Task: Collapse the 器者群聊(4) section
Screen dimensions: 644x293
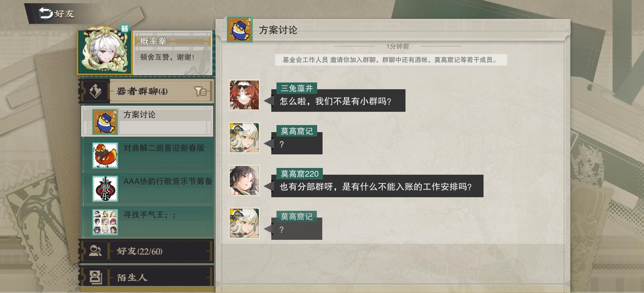Action: tap(146, 91)
